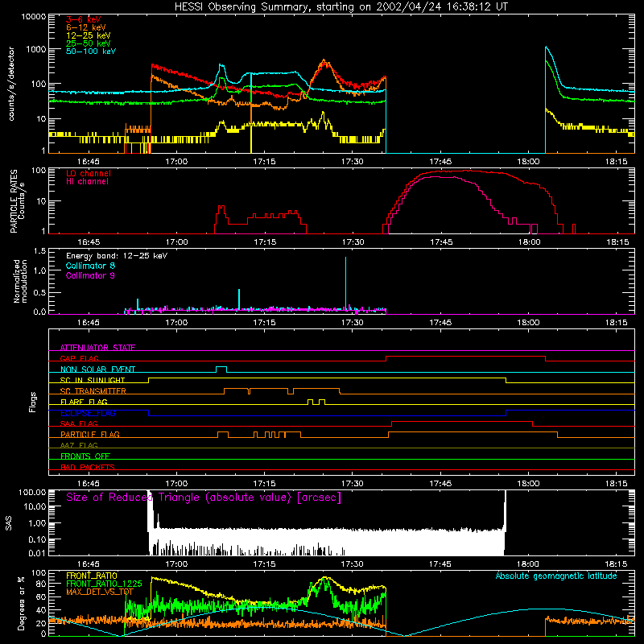Click the "counts/s/detector" y-axis label
Image resolution: width=644 pixels, height=644 pixels.
(11, 84)
